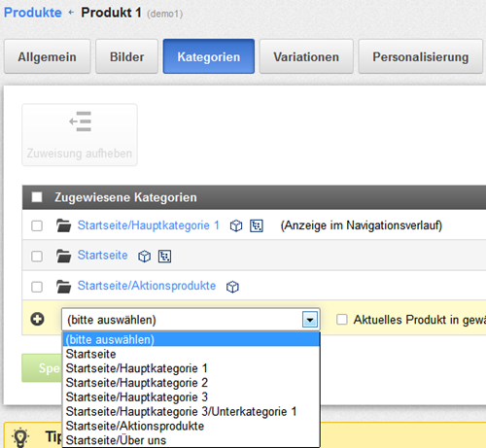
Task: Click the (demo1) product ID text
Action: pyautogui.click(x=165, y=14)
